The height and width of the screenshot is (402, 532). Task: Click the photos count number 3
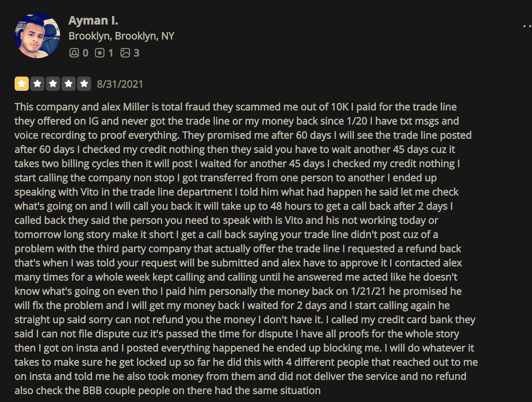pyautogui.click(x=137, y=53)
